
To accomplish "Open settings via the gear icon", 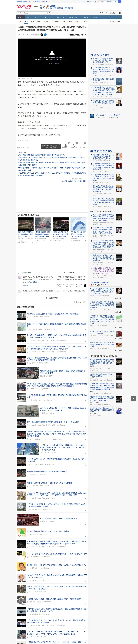I will [120, 13].
